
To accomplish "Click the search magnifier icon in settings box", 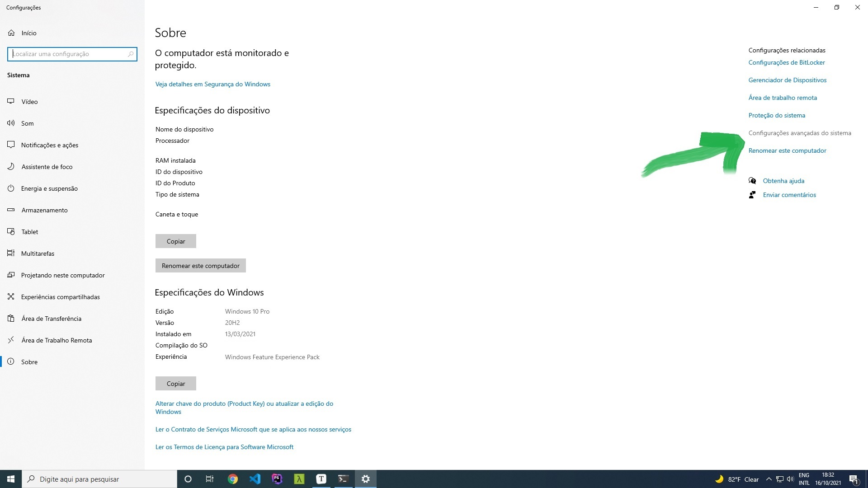I will (131, 54).
